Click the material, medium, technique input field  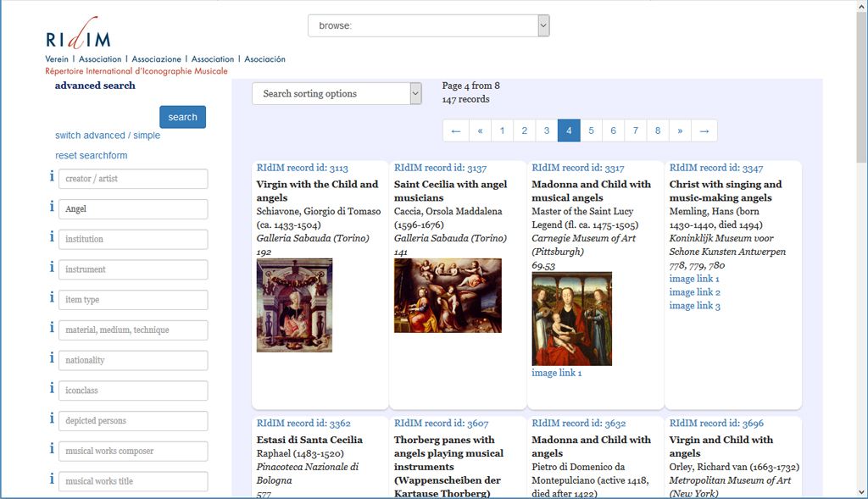[x=134, y=330]
